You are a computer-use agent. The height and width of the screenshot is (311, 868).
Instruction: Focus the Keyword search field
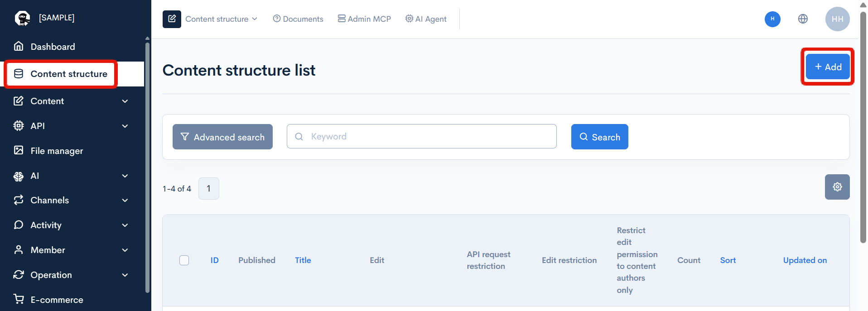pos(421,136)
